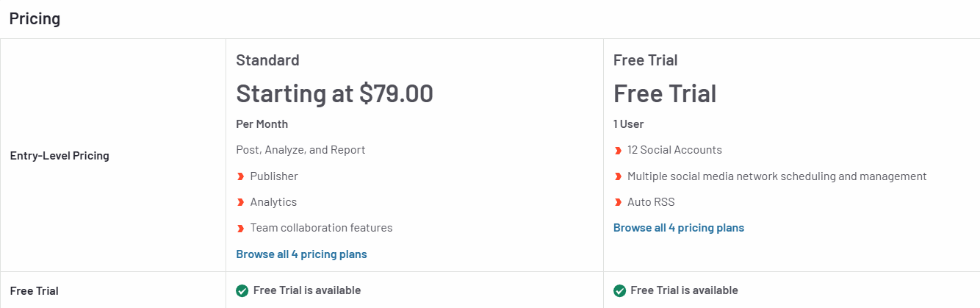Click the chevron icon beside 12 Social Accounts

click(x=618, y=150)
